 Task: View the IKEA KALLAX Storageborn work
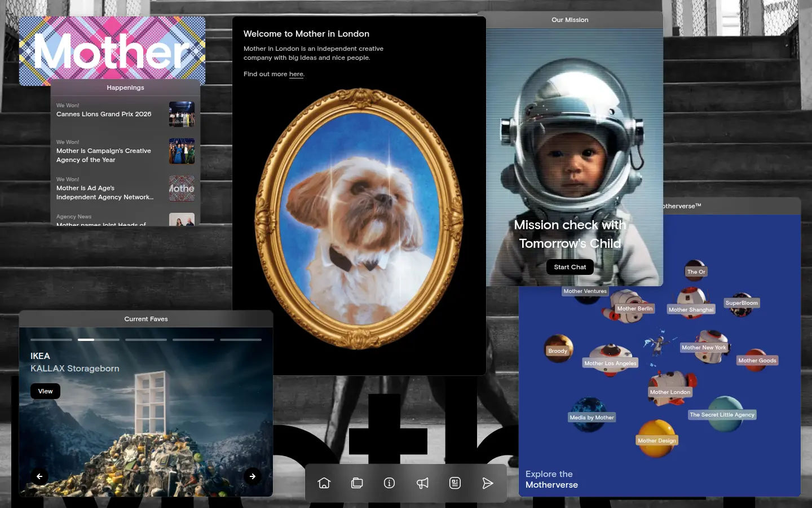[45, 391]
